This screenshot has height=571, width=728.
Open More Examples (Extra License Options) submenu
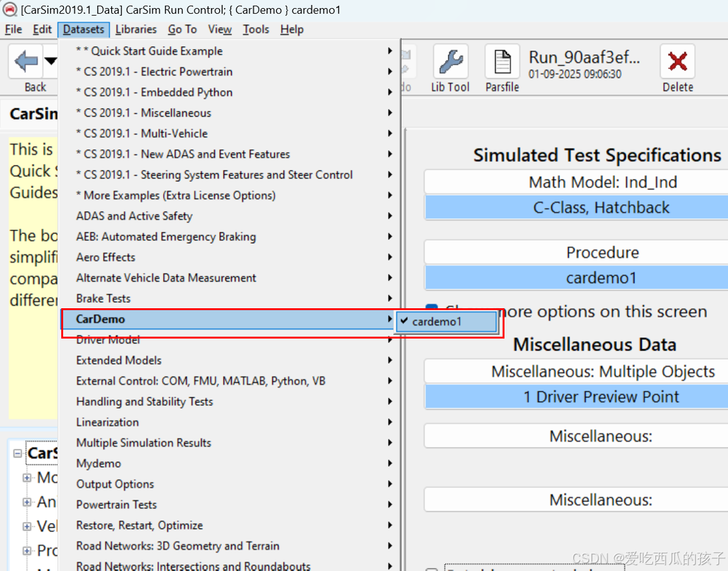click(x=229, y=195)
